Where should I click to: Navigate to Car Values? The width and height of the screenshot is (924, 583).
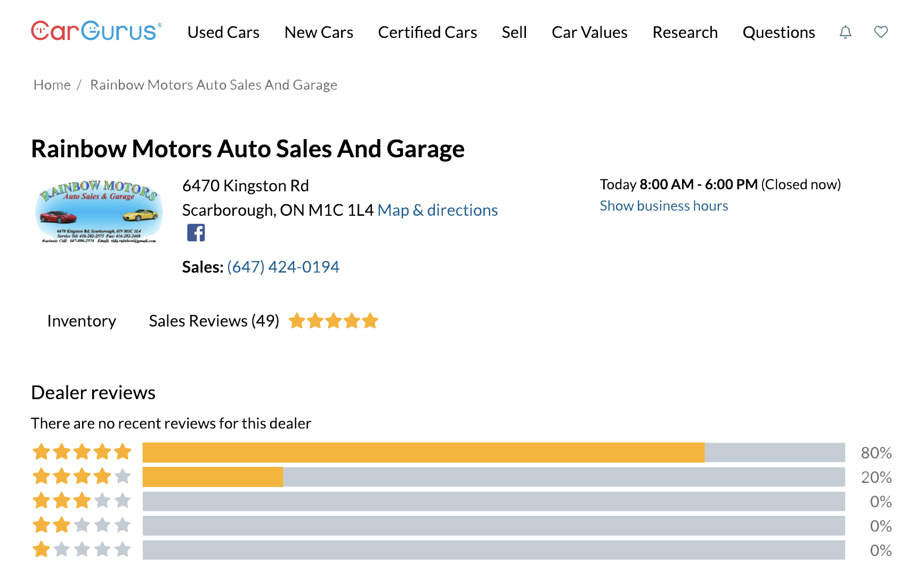coord(589,33)
